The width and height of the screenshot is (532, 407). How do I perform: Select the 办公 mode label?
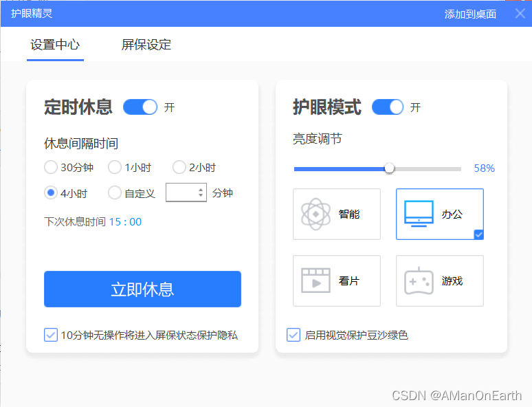452,214
